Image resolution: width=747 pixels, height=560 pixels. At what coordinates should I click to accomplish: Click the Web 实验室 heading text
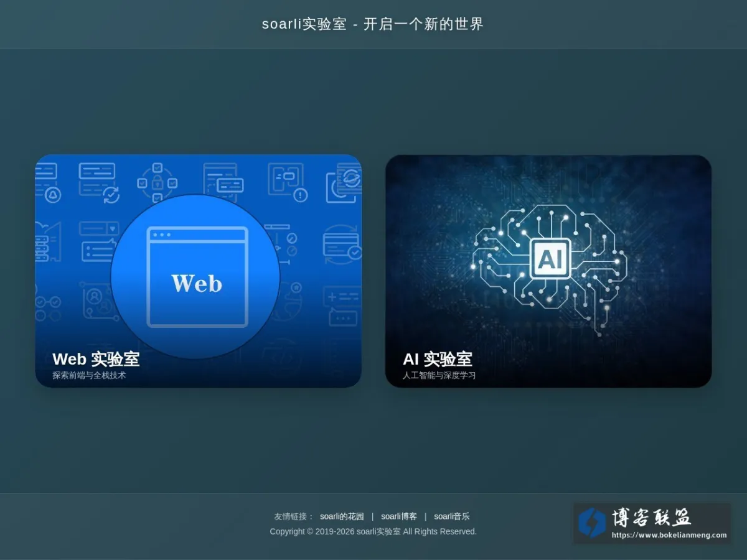click(x=96, y=359)
